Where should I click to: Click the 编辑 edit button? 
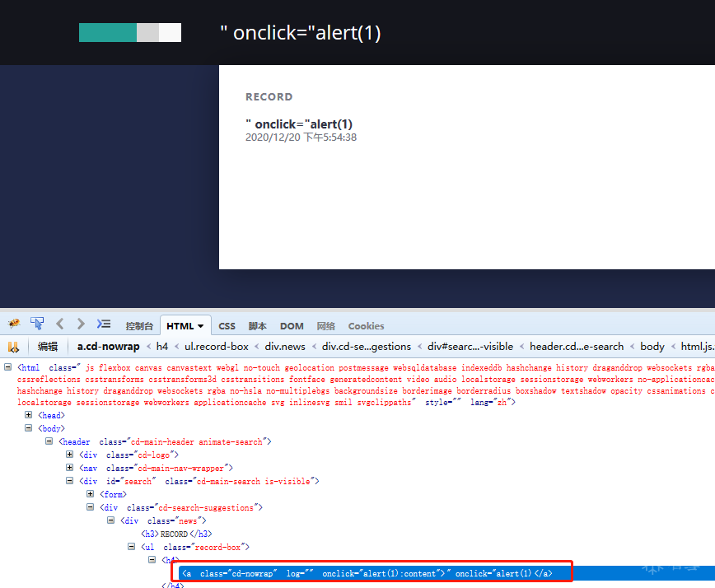click(x=48, y=347)
